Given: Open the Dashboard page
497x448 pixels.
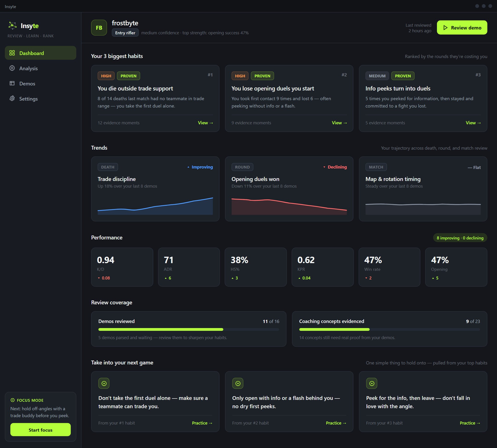Looking at the screenshot, I should click(x=40, y=53).
